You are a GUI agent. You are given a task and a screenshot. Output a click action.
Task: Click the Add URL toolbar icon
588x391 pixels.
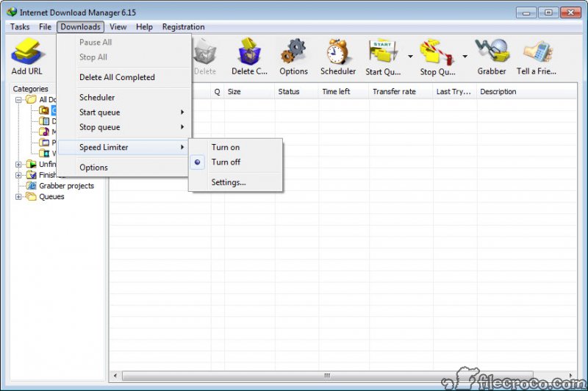point(27,51)
